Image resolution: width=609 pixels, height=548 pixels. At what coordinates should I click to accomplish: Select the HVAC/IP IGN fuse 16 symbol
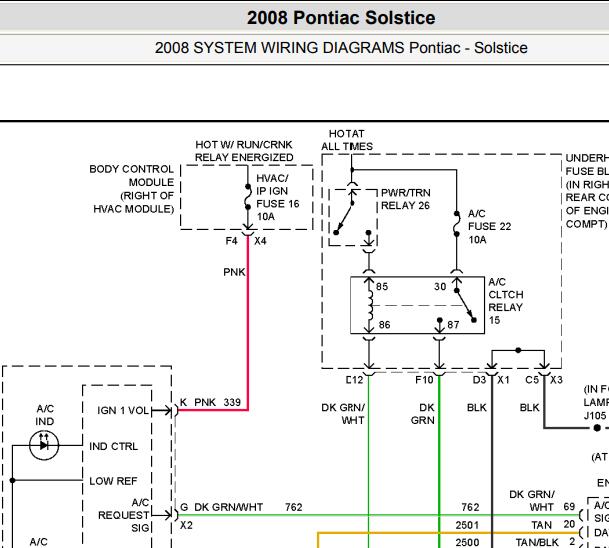pyautogui.click(x=248, y=197)
